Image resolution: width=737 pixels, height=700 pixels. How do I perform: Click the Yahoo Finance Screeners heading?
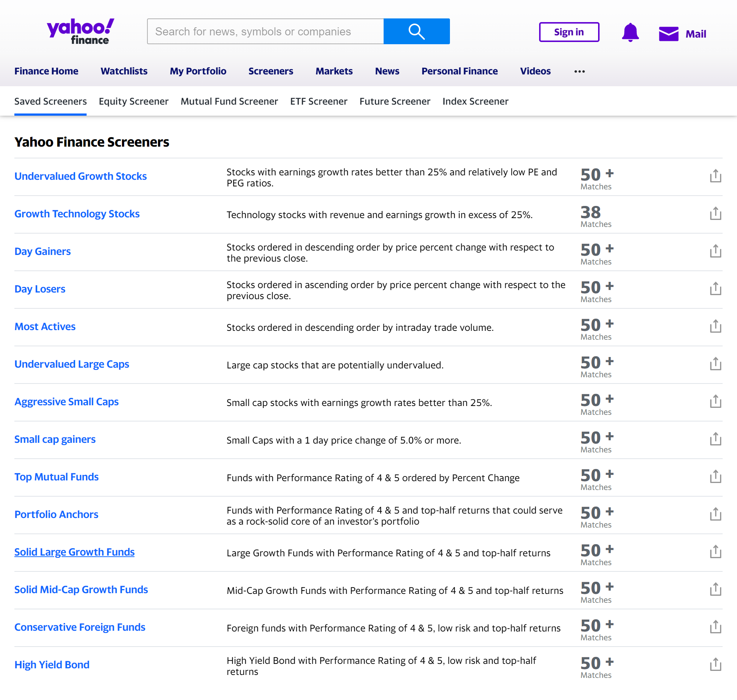(92, 142)
